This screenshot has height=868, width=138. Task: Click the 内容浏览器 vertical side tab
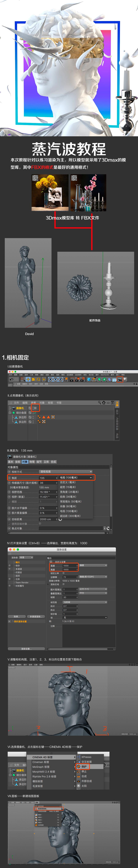pyautogui.click(x=117, y=424)
